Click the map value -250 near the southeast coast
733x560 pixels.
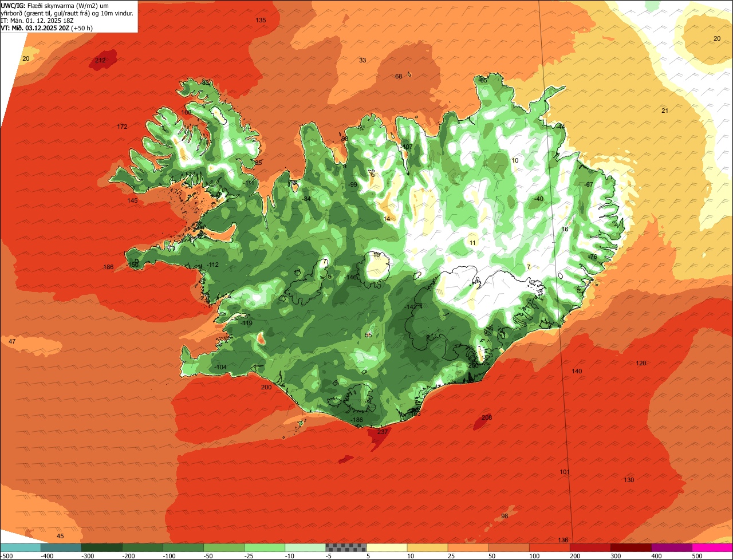(472, 365)
